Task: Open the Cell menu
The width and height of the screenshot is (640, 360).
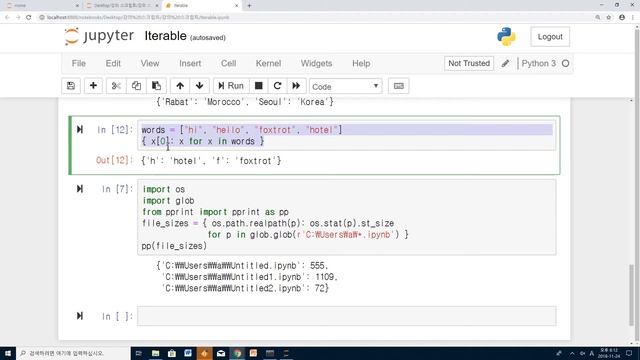Action: pyautogui.click(x=229, y=64)
